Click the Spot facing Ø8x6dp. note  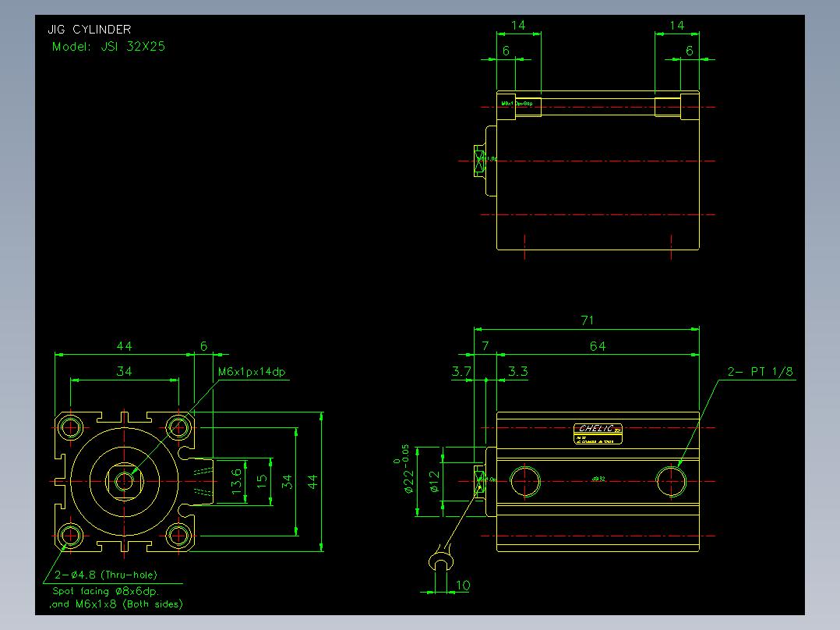pyautogui.click(x=105, y=591)
